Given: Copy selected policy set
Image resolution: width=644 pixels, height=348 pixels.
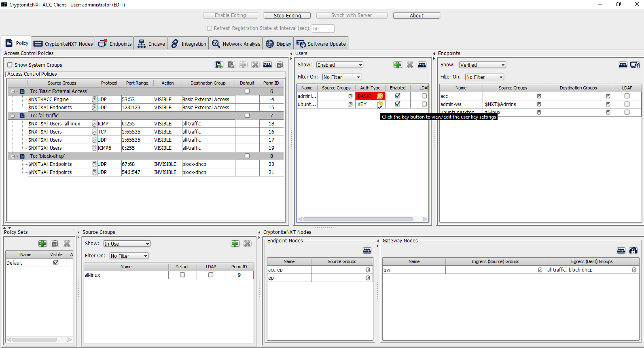Looking at the screenshot, I should [x=55, y=244].
